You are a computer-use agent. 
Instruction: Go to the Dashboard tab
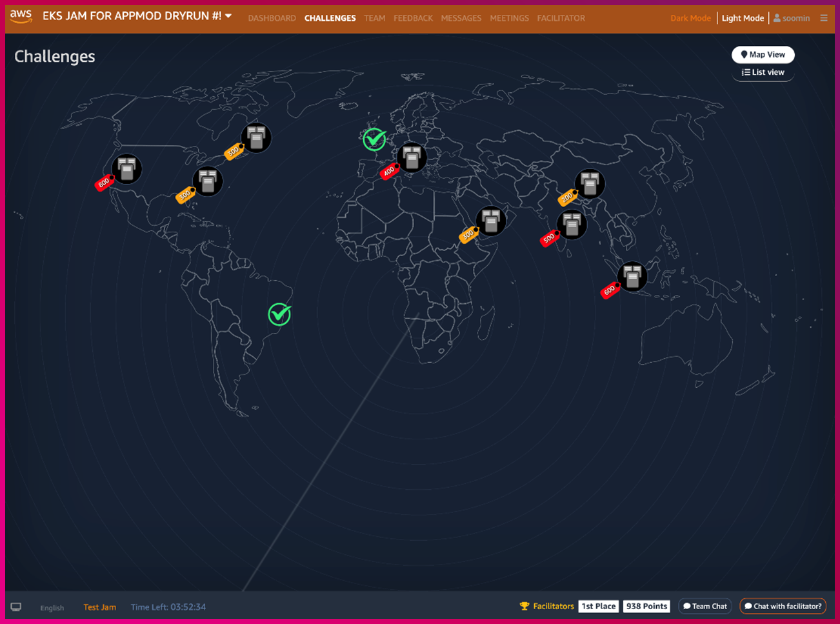click(272, 18)
